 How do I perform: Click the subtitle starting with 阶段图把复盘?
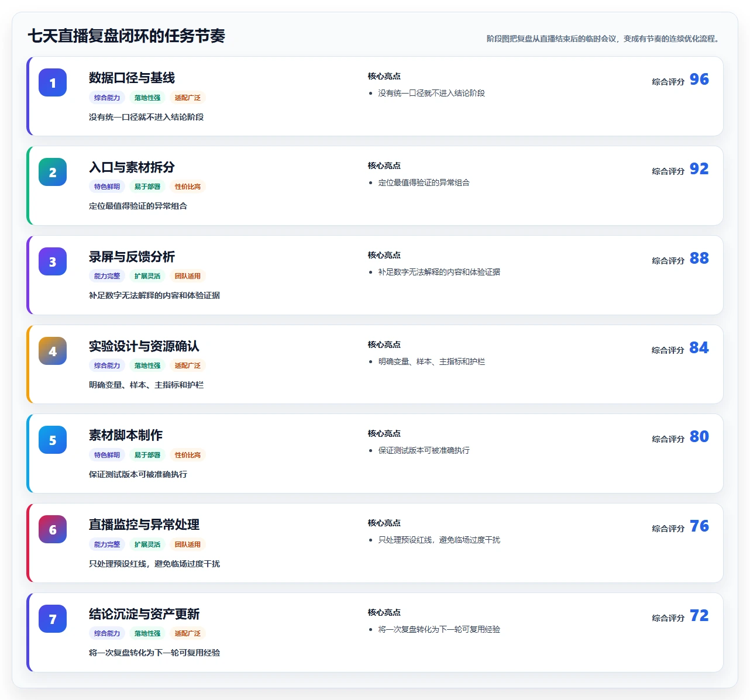coord(604,39)
